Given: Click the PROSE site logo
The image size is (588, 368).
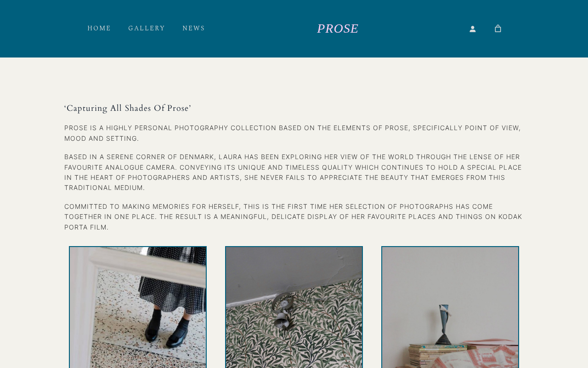Looking at the screenshot, I should [338, 29].
